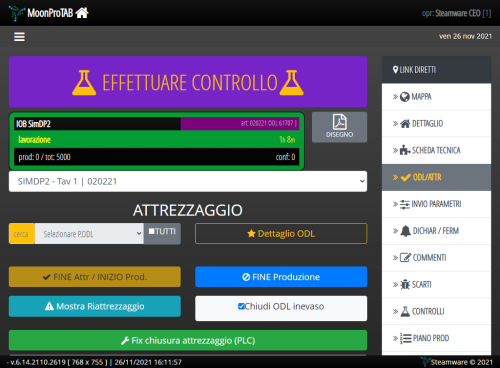Open COMMENTI edit icon link
The height and width of the screenshot is (368, 500).
(436, 258)
